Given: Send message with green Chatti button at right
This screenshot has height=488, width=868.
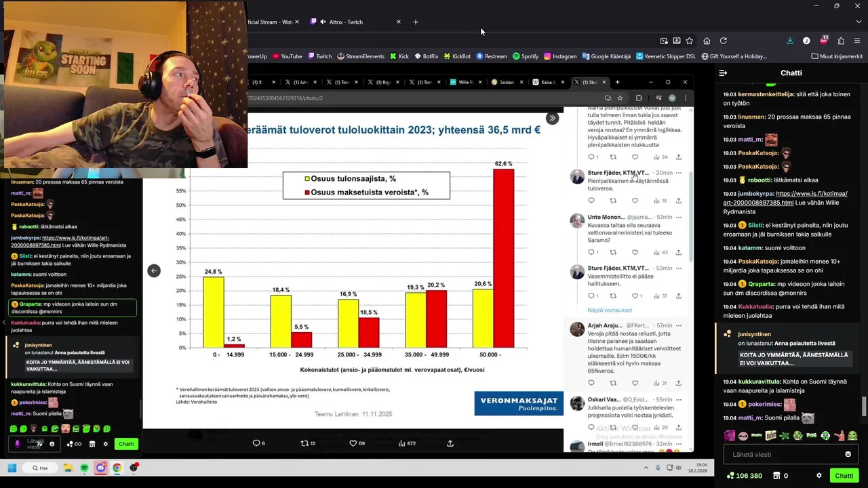Looking at the screenshot, I should [844, 476].
